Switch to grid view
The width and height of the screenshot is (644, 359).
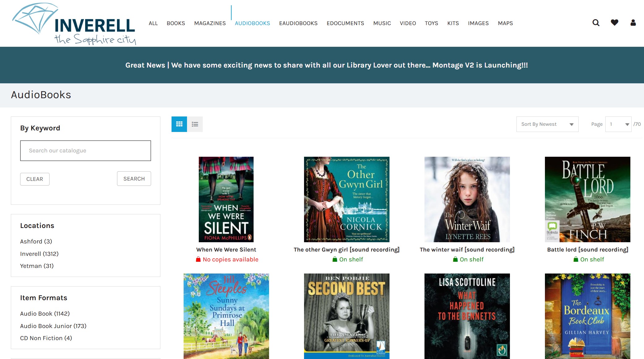point(179,124)
